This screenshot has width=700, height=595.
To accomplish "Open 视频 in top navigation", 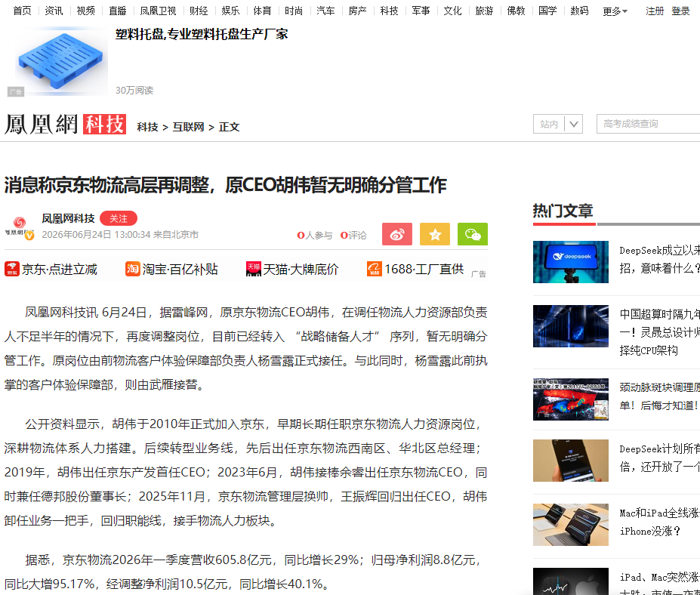I will [86, 11].
